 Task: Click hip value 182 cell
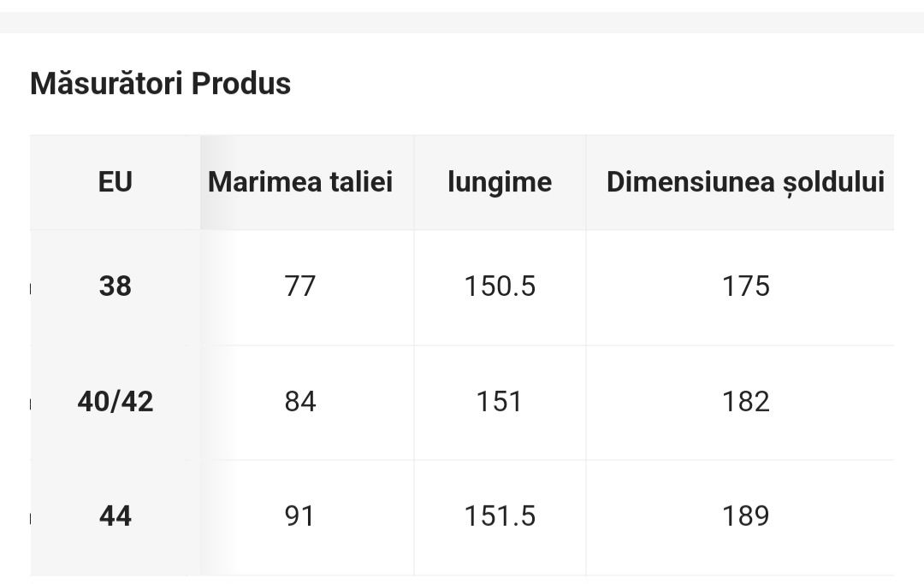pos(745,402)
